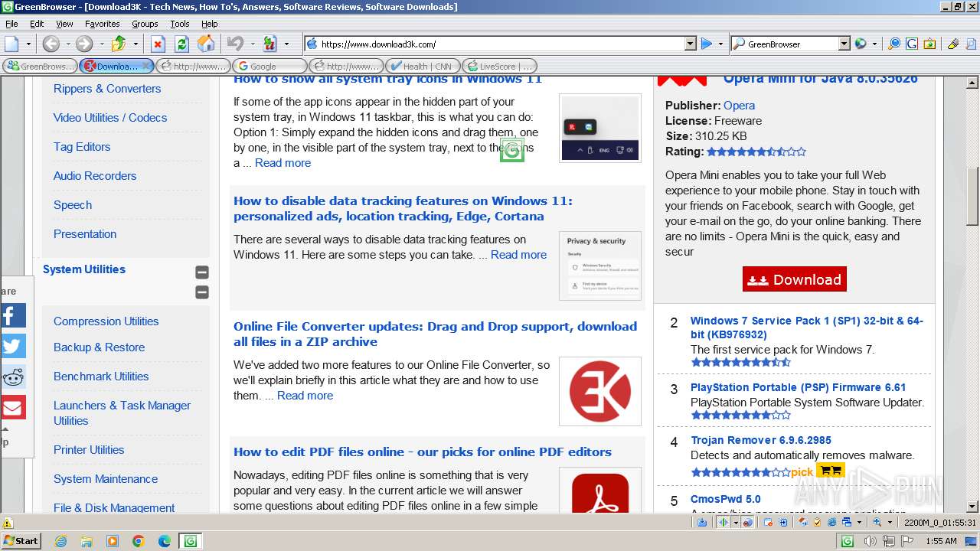Click the New blank page toolbar icon
The width and height of the screenshot is (980, 551).
11,44
